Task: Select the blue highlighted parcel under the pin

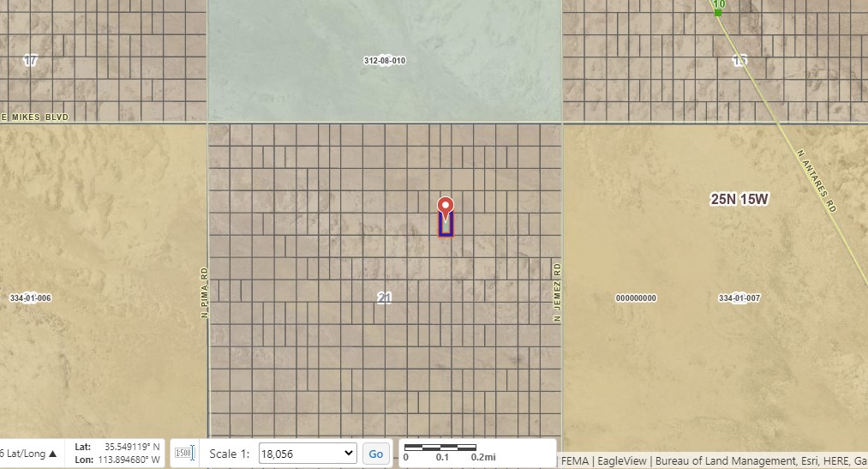Action: coord(446,226)
